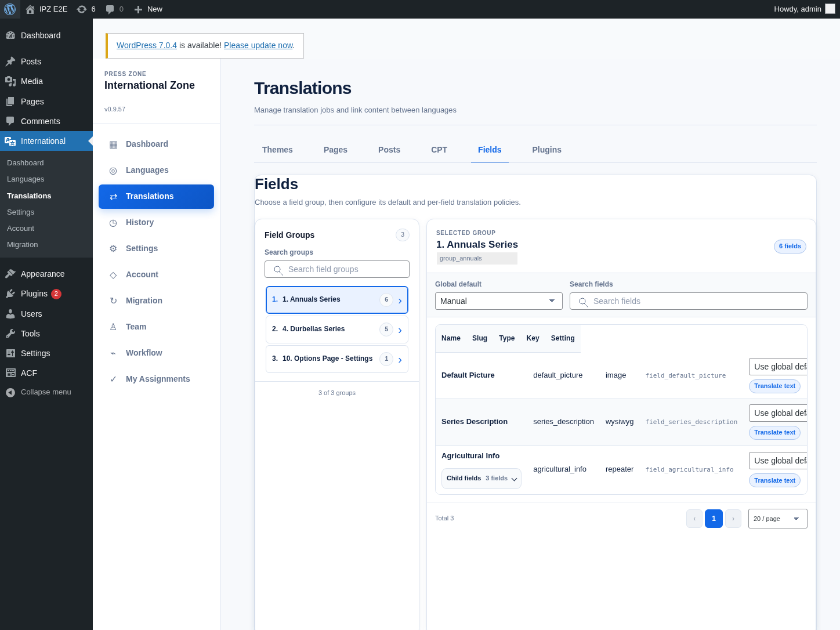
Task: Switch to the Fields tab
Action: [490, 150]
